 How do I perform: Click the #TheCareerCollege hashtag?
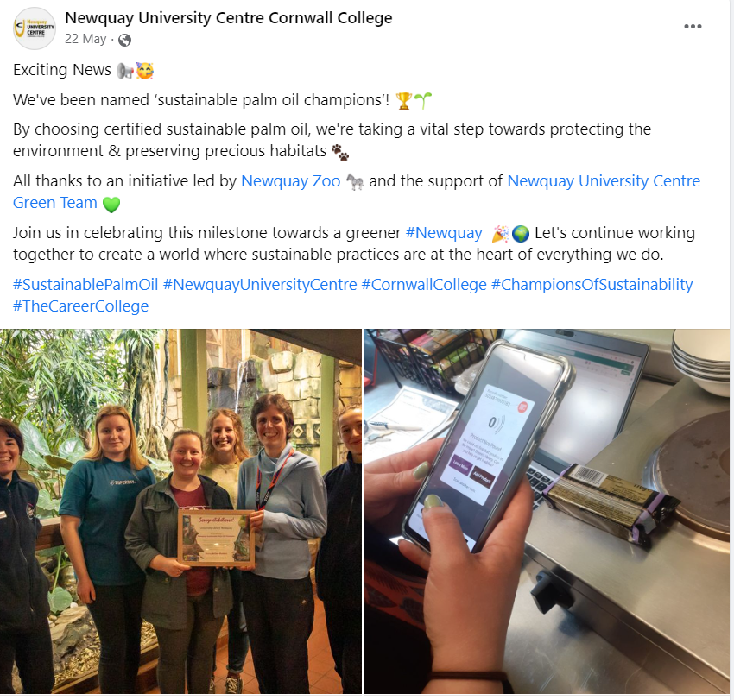(x=80, y=306)
